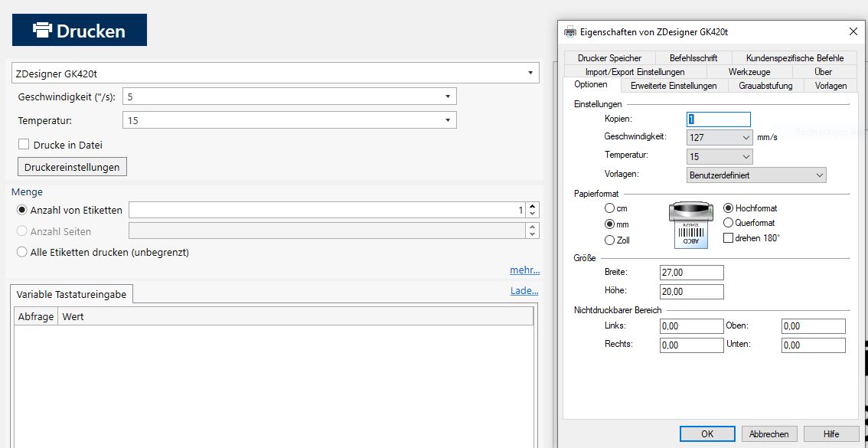This screenshot has height=448, width=868.
Task: Click the Unten margin field
Action: pos(814,345)
